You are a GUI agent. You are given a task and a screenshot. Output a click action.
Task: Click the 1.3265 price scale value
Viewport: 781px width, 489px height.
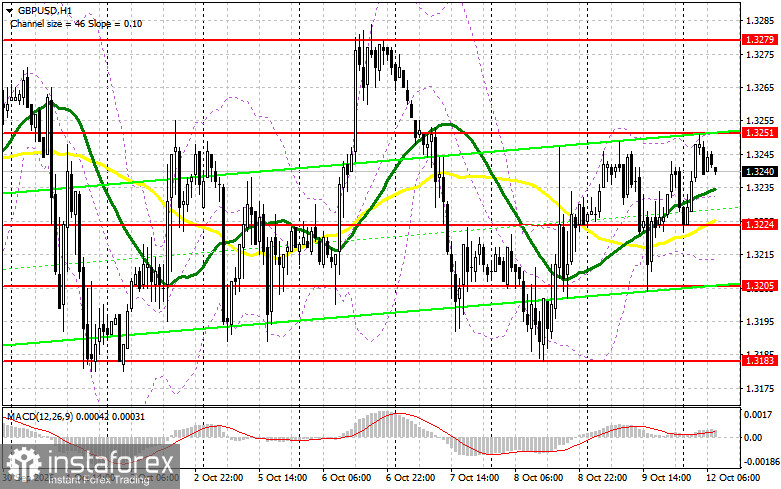tap(761, 88)
